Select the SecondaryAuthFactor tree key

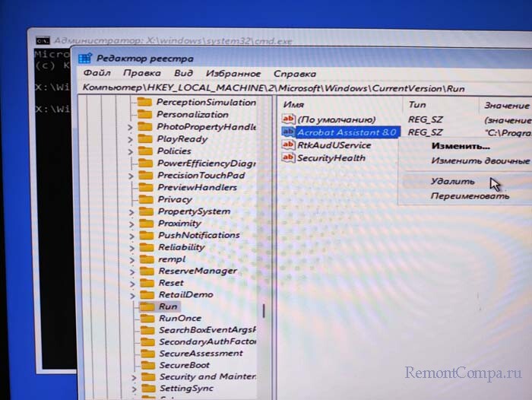pyautogui.click(x=207, y=341)
